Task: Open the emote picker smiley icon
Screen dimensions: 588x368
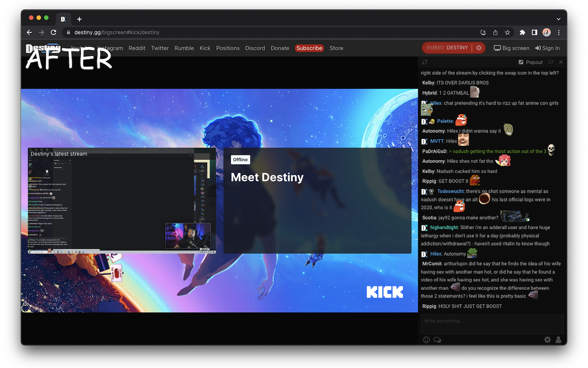Action: point(426,339)
